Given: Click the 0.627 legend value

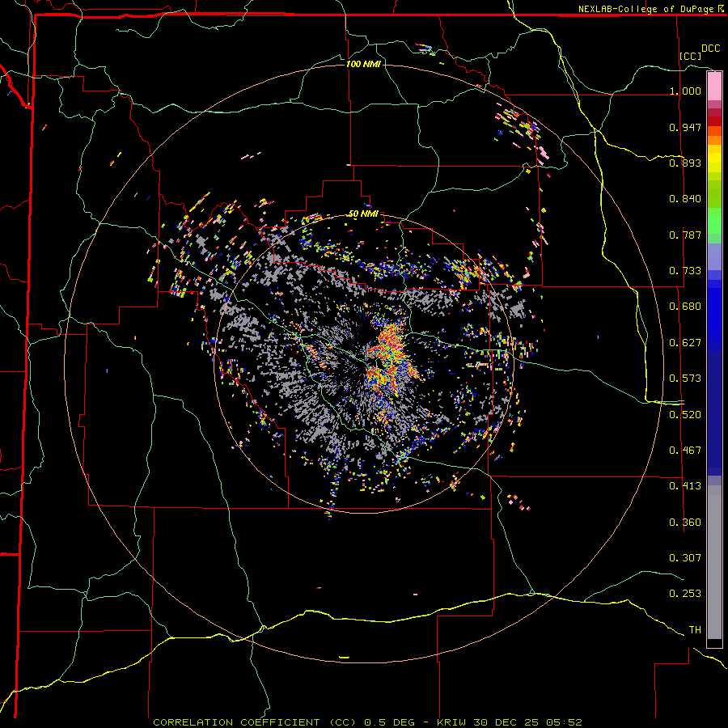Looking at the screenshot, I should pos(685,342).
